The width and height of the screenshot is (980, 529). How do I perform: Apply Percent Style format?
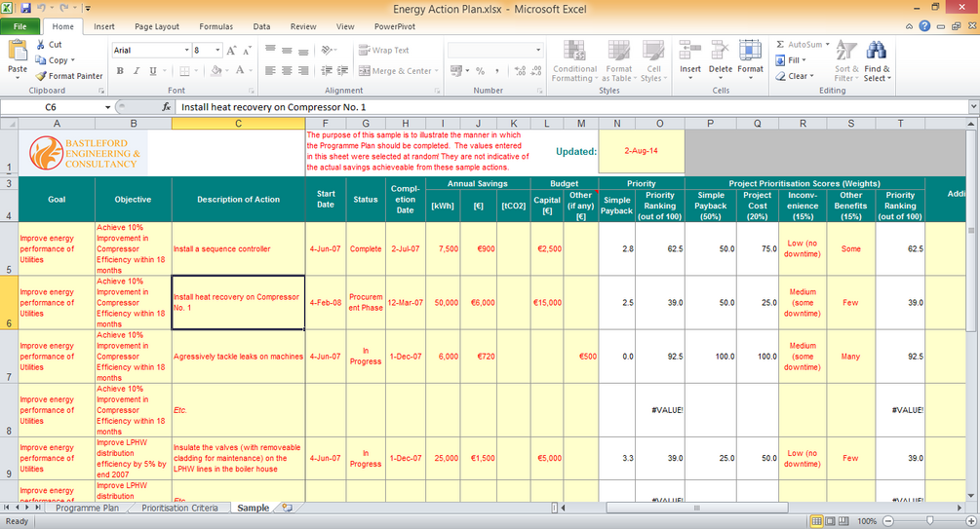coord(480,71)
